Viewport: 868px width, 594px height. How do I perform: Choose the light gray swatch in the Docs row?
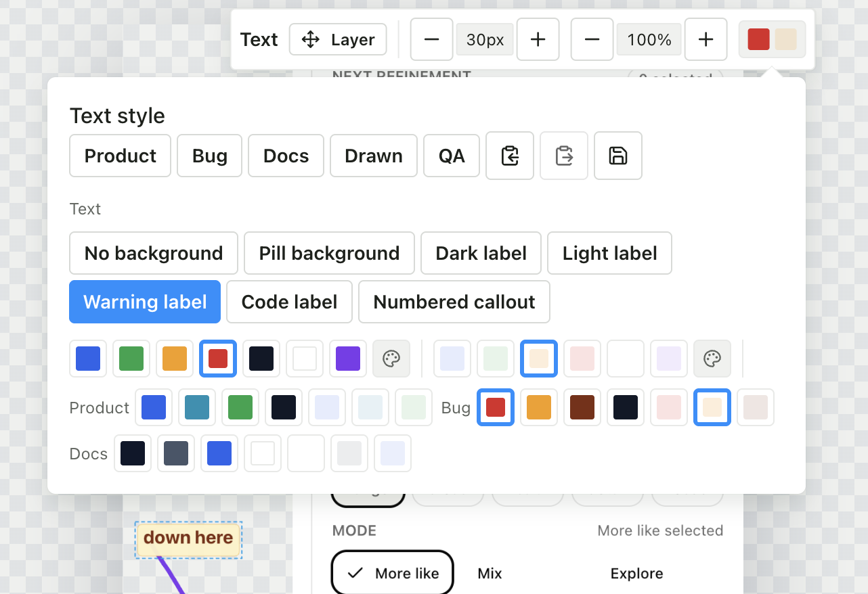349,453
